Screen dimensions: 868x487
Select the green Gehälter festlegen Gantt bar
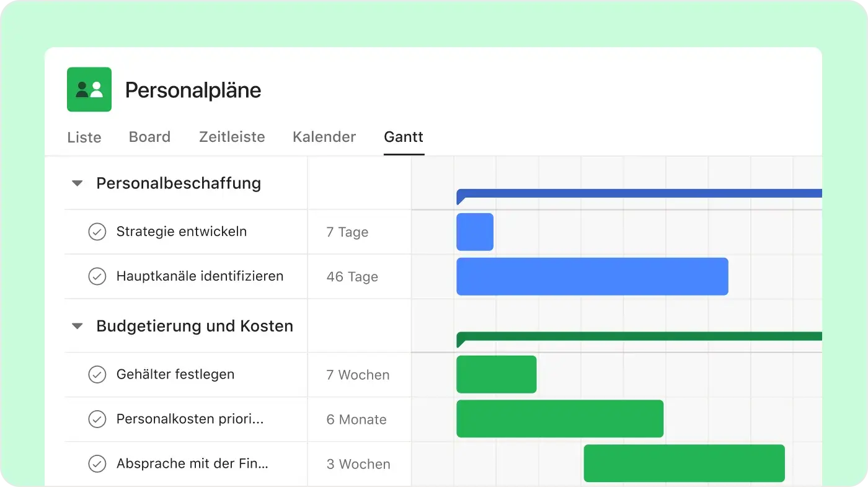coord(497,374)
